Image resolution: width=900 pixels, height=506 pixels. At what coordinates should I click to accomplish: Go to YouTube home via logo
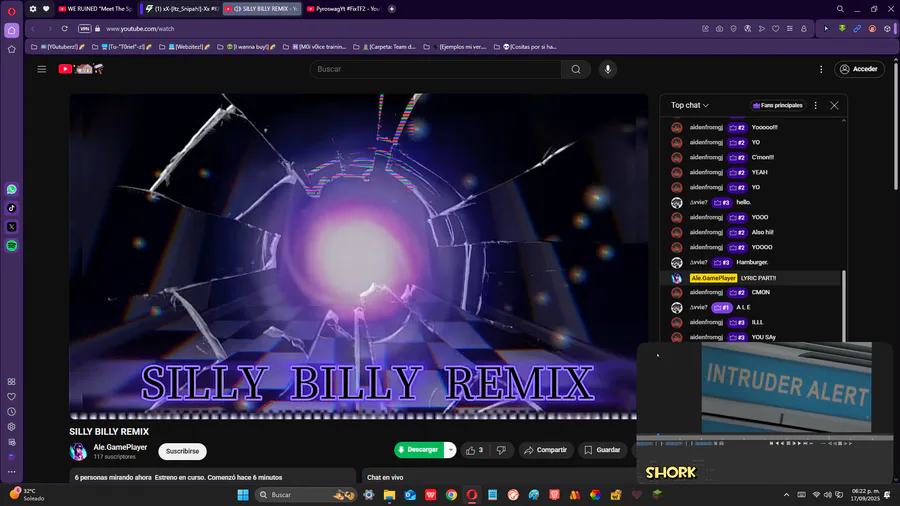[x=81, y=69]
